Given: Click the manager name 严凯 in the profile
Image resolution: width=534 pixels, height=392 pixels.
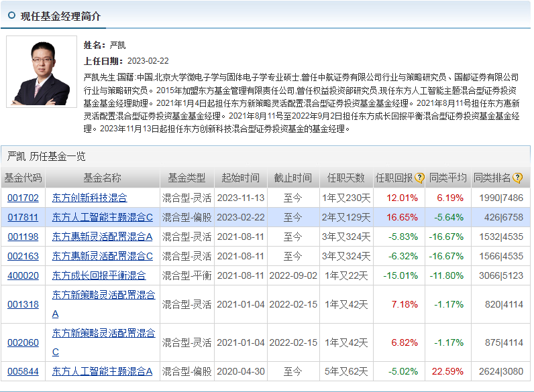Looking at the screenshot, I should coord(118,45).
